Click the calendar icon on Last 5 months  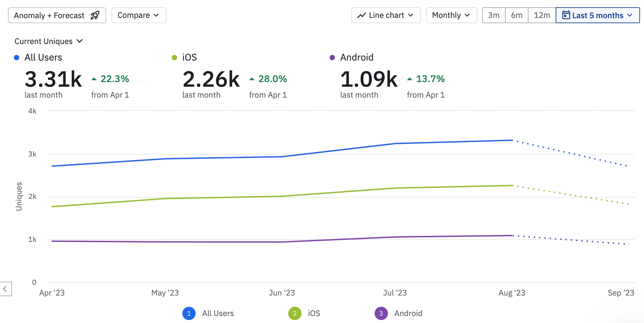click(566, 15)
